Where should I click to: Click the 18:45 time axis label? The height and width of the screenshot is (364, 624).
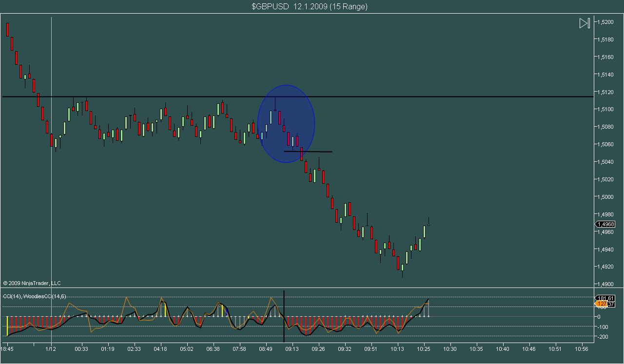[x=8, y=349]
